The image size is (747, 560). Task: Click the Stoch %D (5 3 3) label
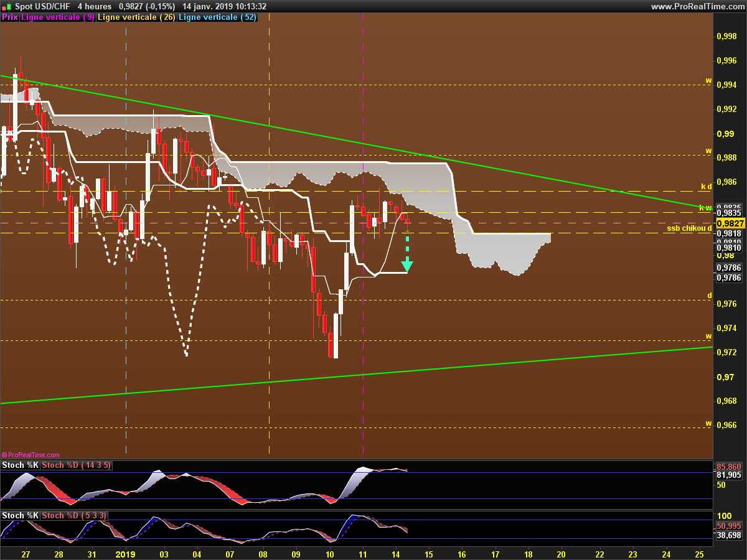[74, 516]
